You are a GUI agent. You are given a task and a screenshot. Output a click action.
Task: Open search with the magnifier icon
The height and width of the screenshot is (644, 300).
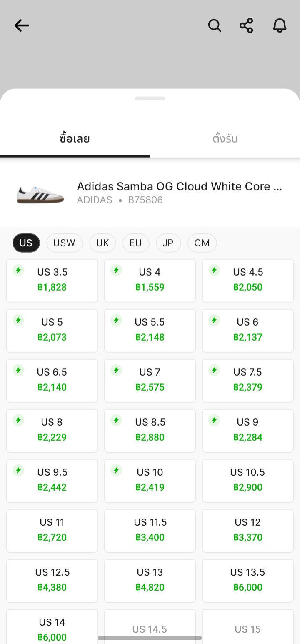(214, 26)
